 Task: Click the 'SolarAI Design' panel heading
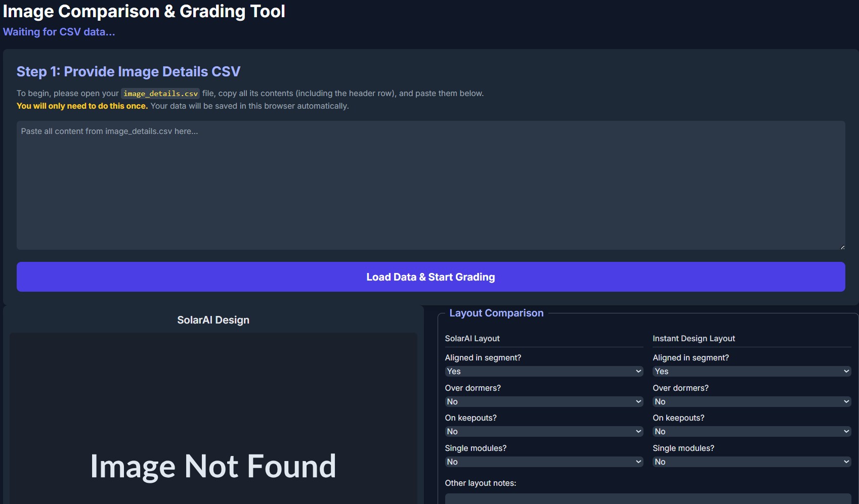[213, 320]
